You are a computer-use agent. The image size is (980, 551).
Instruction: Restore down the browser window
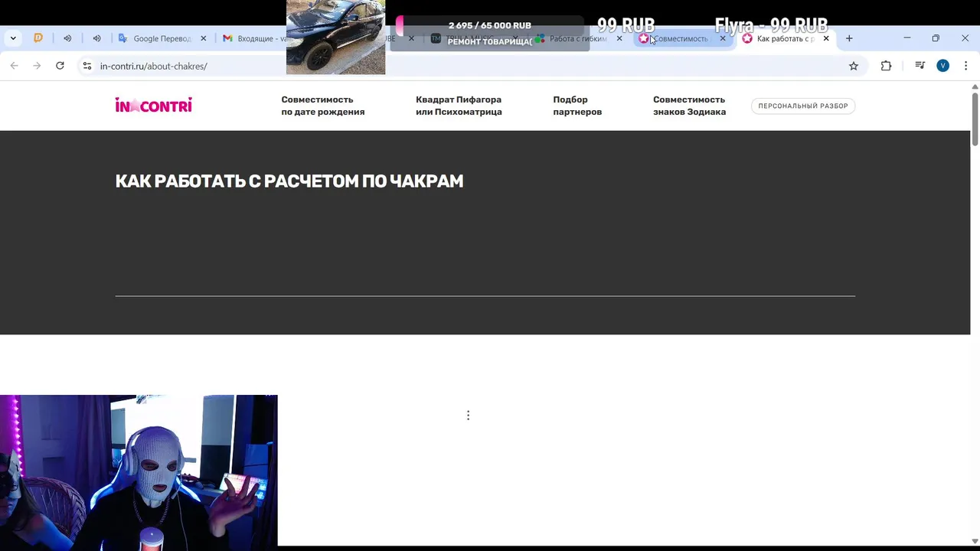point(936,38)
